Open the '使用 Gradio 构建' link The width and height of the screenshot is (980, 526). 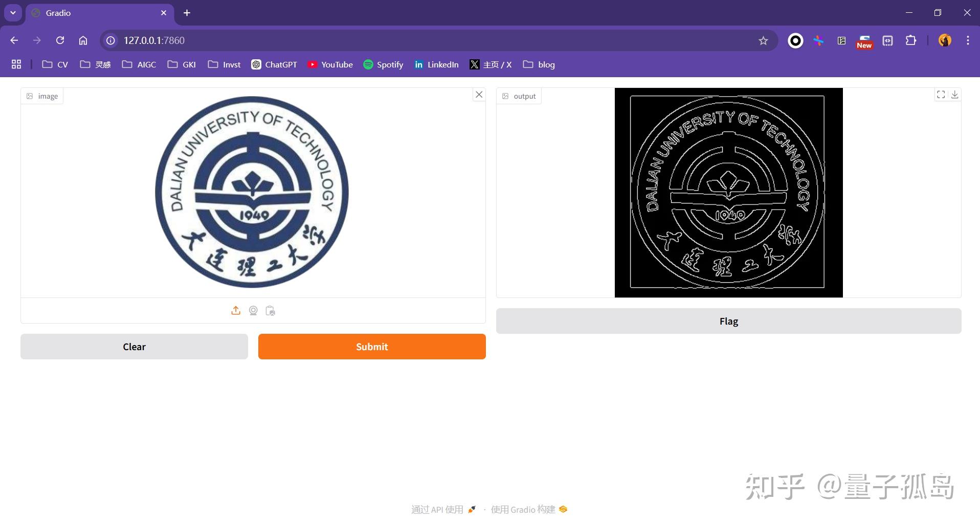click(x=529, y=510)
